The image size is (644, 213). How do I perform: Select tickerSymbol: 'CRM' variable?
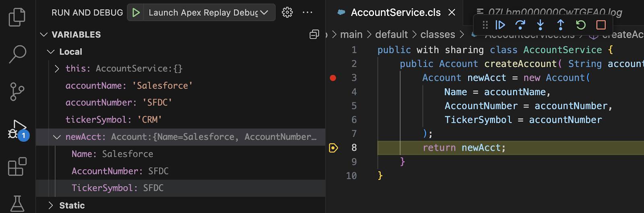pyautogui.click(x=114, y=120)
